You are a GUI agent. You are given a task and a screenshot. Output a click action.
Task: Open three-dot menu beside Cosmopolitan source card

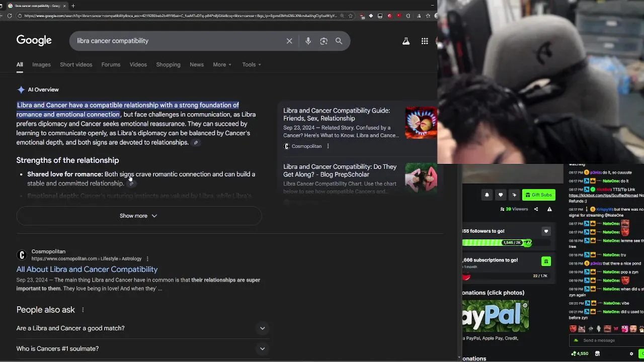(x=328, y=146)
